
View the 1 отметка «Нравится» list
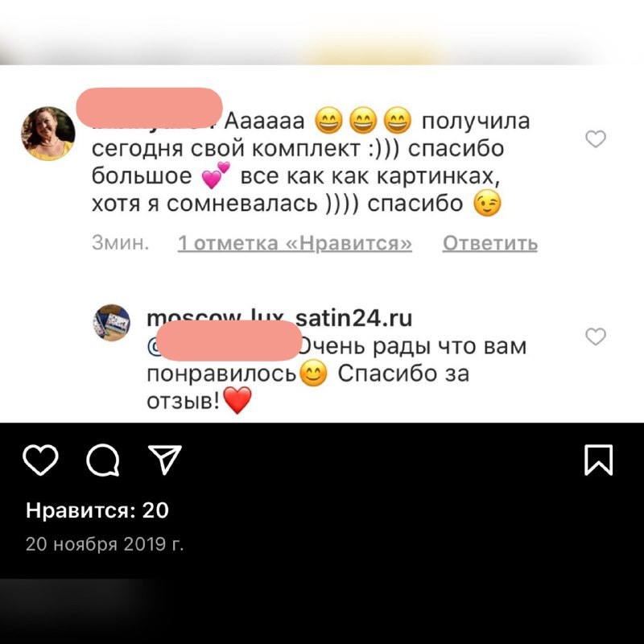(295, 243)
